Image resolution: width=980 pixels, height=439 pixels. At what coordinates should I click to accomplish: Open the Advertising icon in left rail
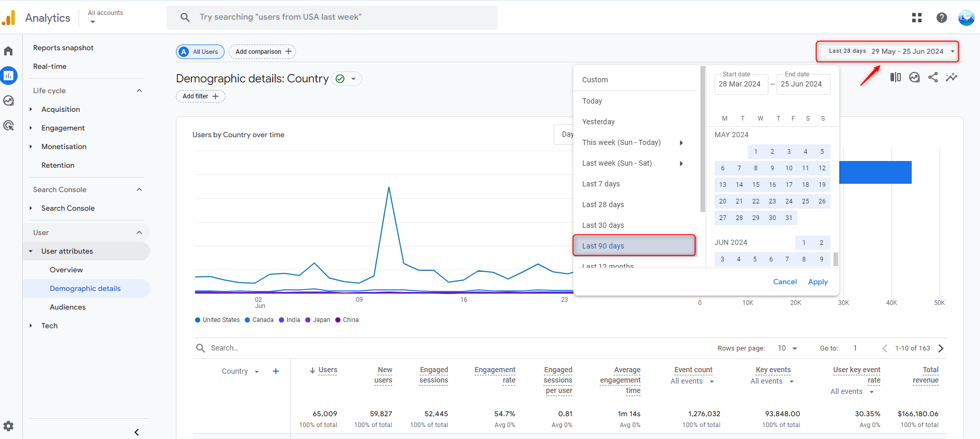click(x=8, y=125)
